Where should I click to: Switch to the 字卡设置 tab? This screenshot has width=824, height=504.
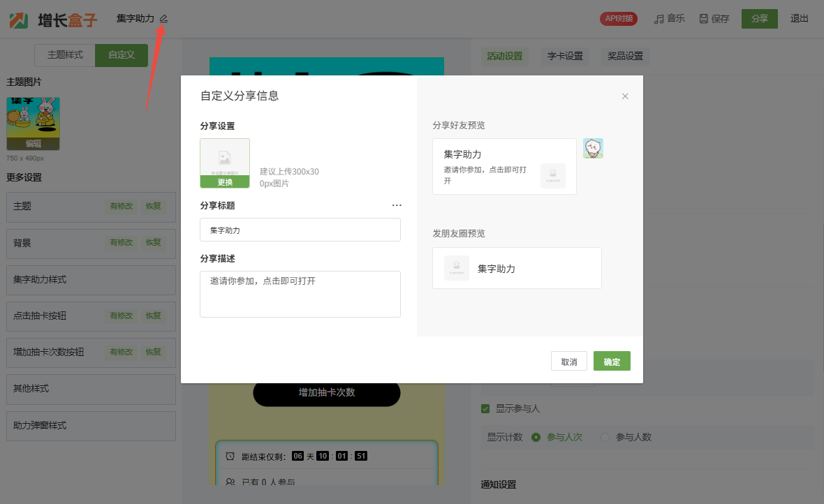coord(565,56)
